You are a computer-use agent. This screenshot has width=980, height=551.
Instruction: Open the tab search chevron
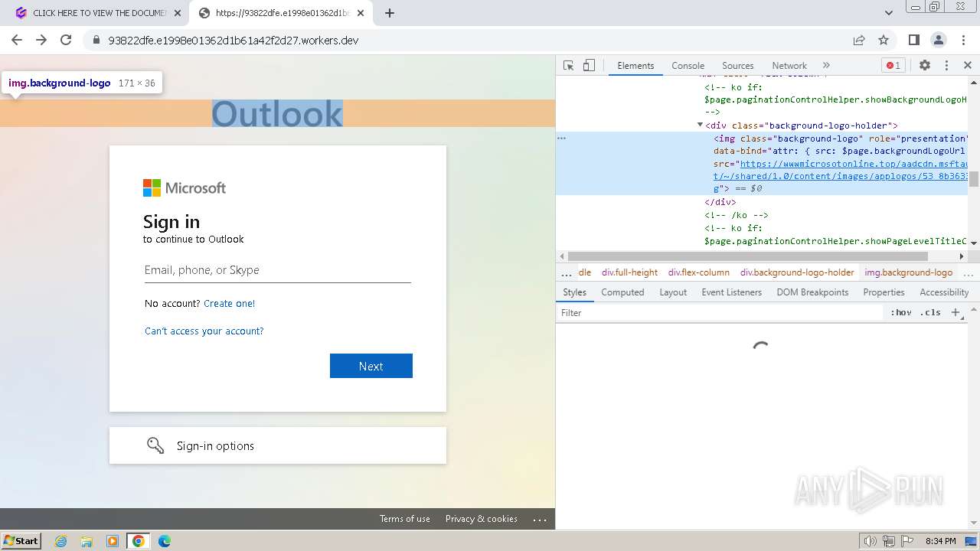click(x=888, y=13)
